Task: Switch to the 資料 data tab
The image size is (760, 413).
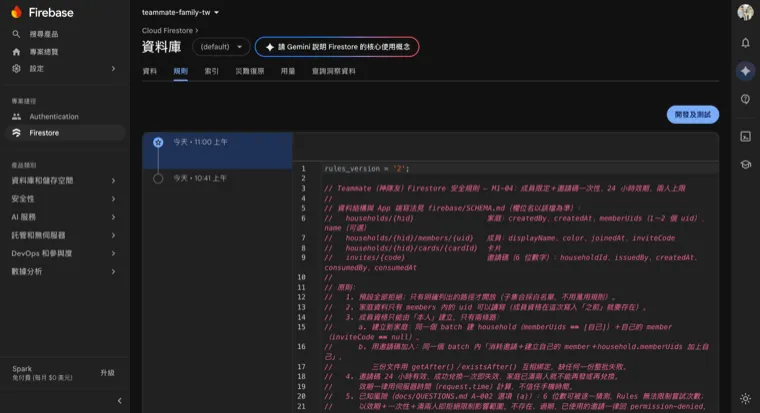Action: (150, 71)
